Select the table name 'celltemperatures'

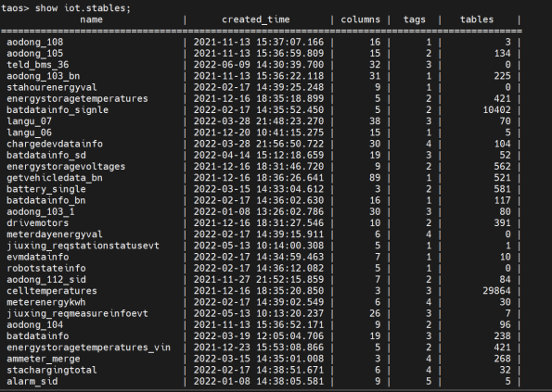(52, 291)
